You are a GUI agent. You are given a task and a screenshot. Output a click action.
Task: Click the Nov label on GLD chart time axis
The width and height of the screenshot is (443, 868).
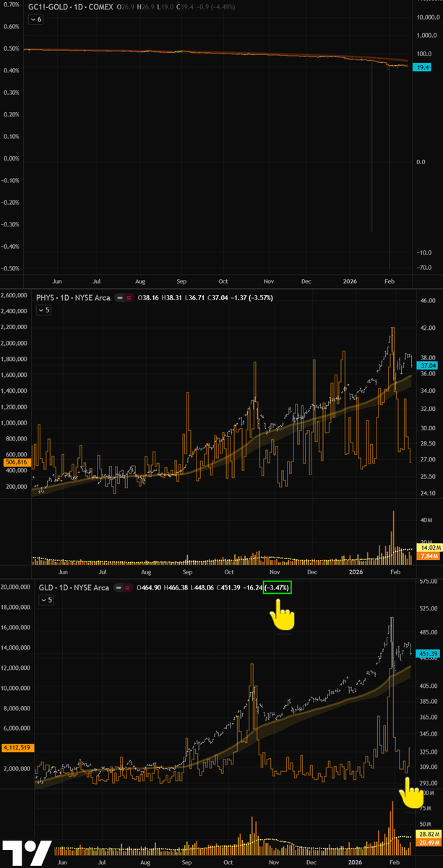(272, 862)
